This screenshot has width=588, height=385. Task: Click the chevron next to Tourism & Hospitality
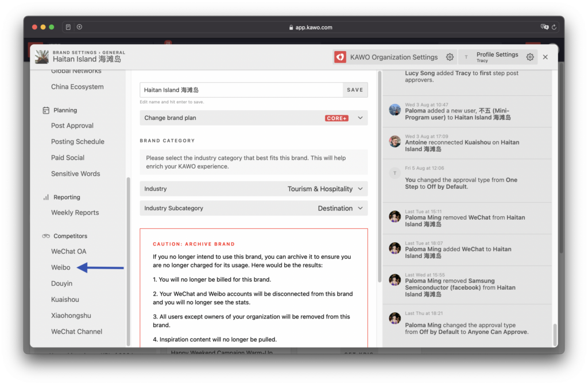point(361,189)
